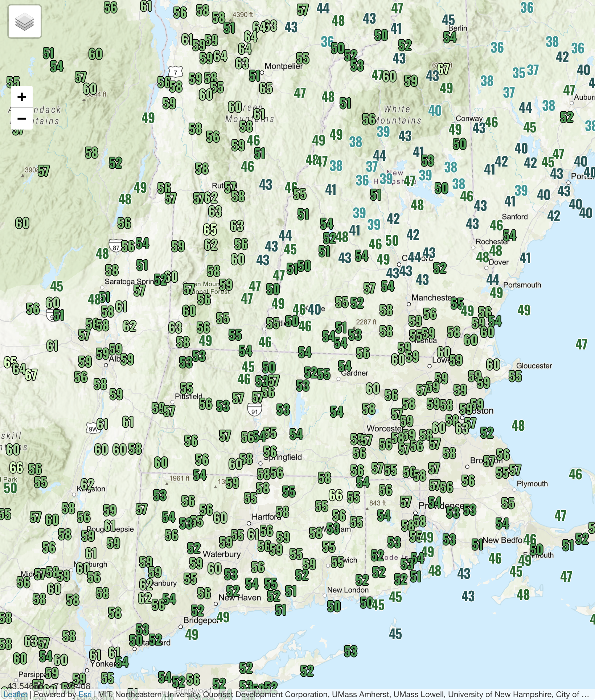The width and height of the screenshot is (595, 700).
Task: Open the map layers control
Action: coord(25,22)
